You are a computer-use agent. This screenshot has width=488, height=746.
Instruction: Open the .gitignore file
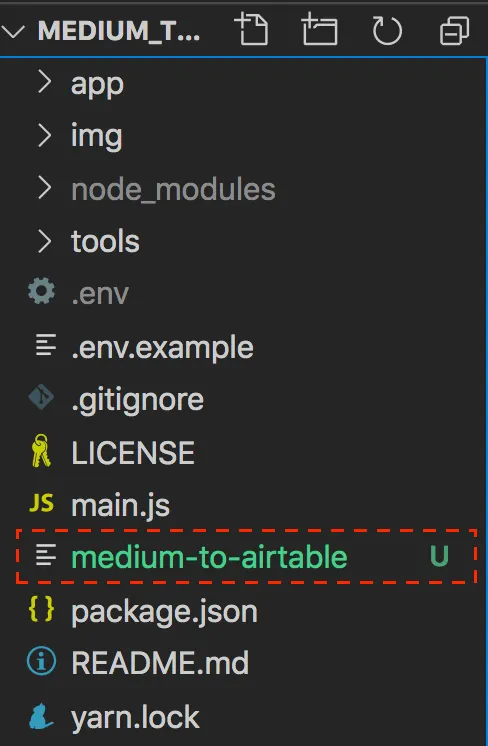(137, 401)
